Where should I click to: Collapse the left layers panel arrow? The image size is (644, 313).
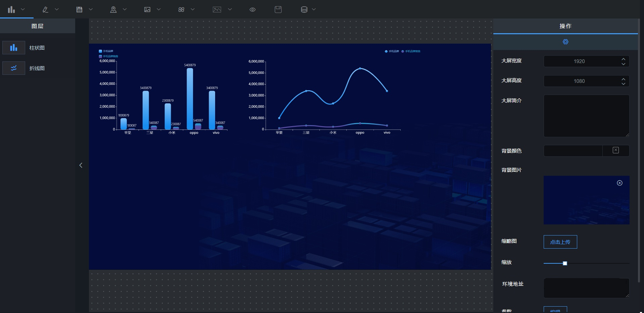[81, 165]
